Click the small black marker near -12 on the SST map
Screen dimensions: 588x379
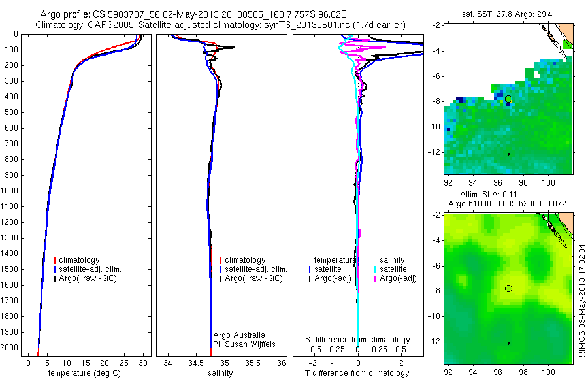(509, 154)
